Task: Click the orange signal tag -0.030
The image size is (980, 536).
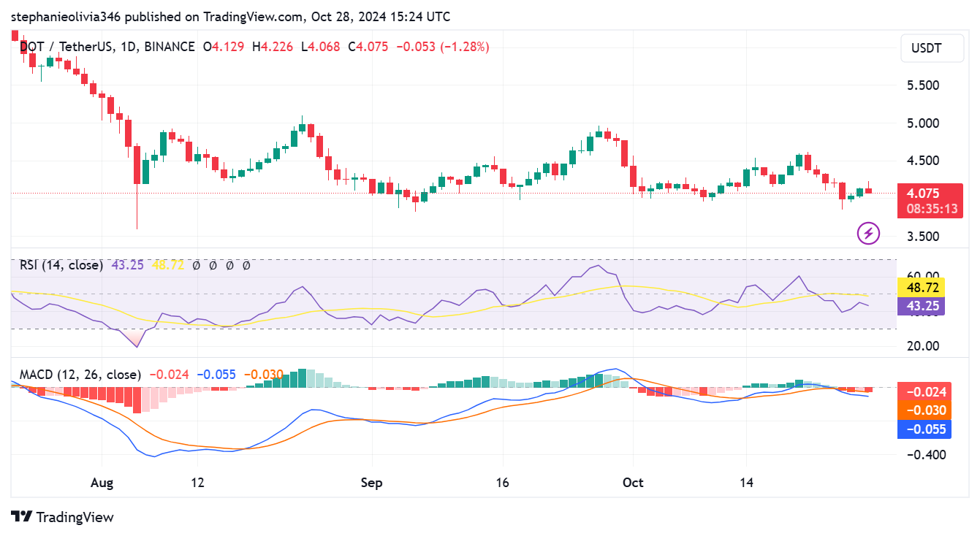Action: point(924,410)
